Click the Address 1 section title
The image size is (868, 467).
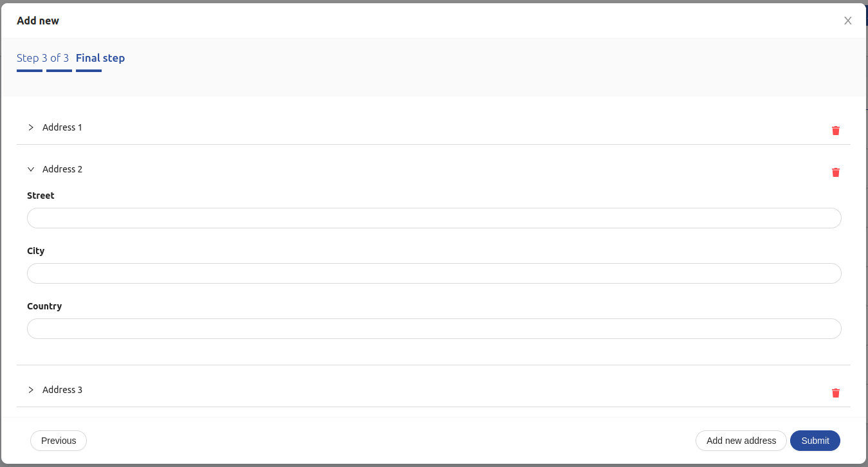pyautogui.click(x=62, y=127)
